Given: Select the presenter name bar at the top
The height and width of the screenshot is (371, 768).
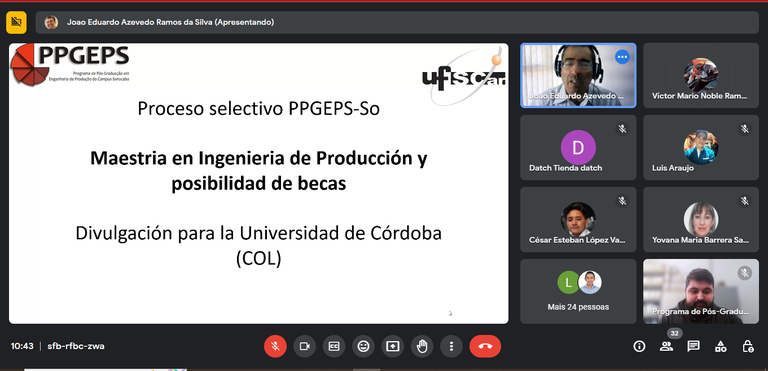Looking at the screenshot, I should (397, 22).
